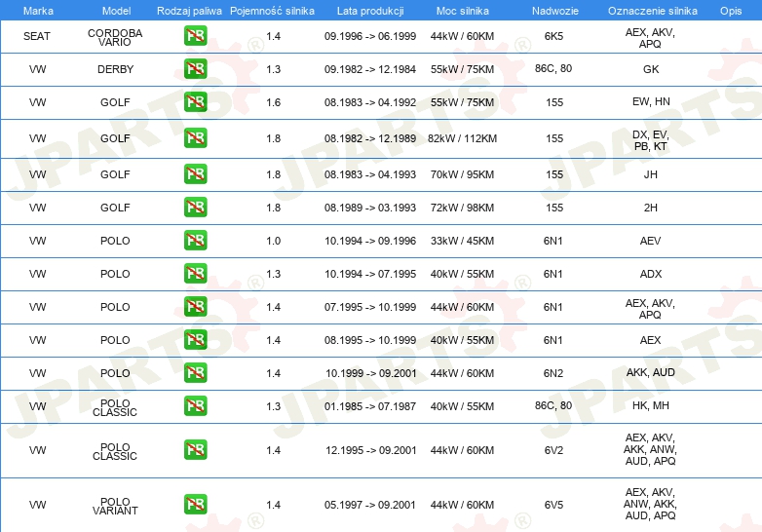Image resolution: width=762 pixels, height=532 pixels.
Task: Click the fuel icon in the Polo Classic 1.3 row
Action: point(195,405)
